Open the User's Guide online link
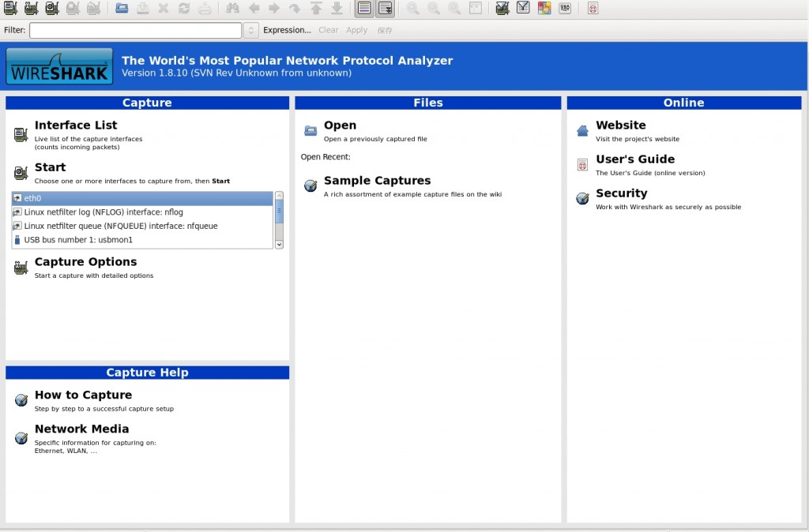This screenshot has height=532, width=809. point(635,159)
